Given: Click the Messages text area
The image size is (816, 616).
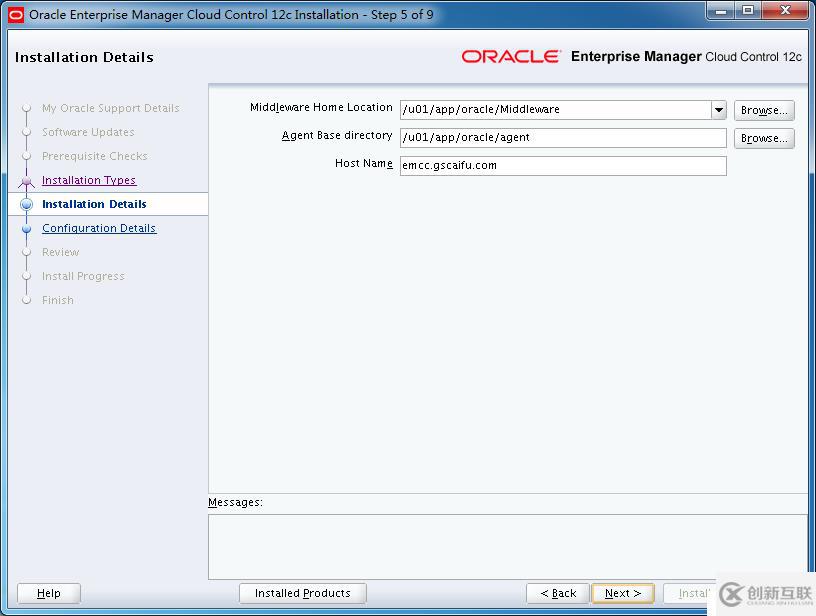Looking at the screenshot, I should (x=505, y=545).
